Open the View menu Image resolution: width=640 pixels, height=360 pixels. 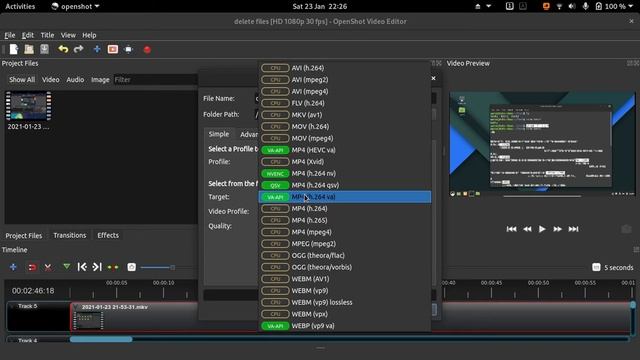pyautogui.click(x=68, y=35)
